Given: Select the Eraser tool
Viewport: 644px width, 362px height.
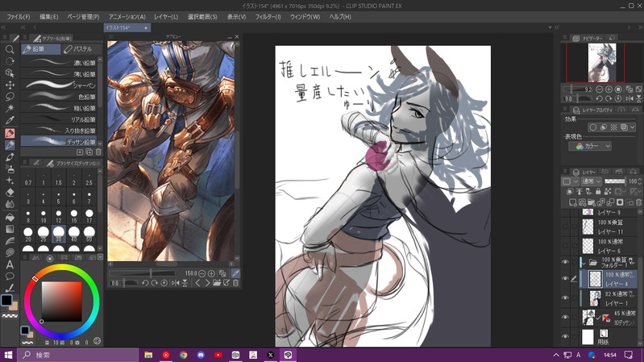Looking at the screenshot, I should [10, 193].
